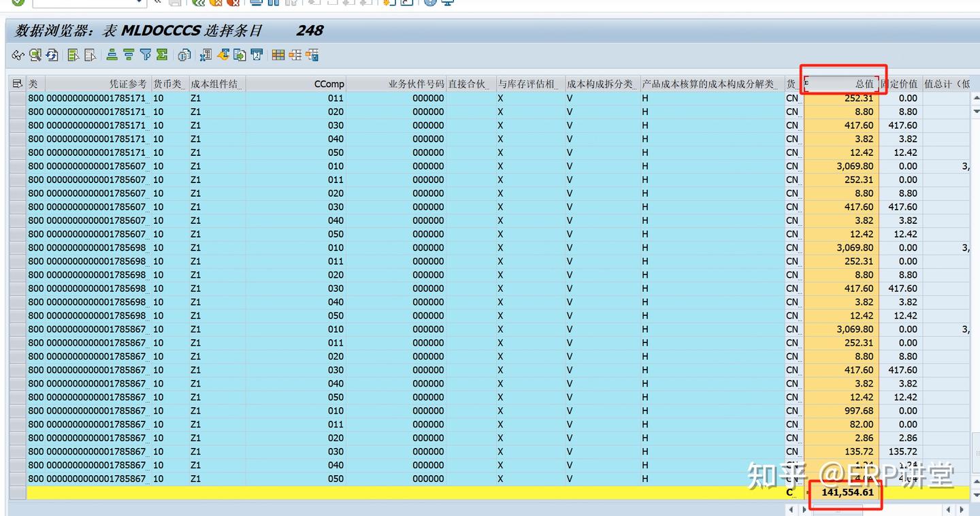Open the command field dropdown

[139, 3]
